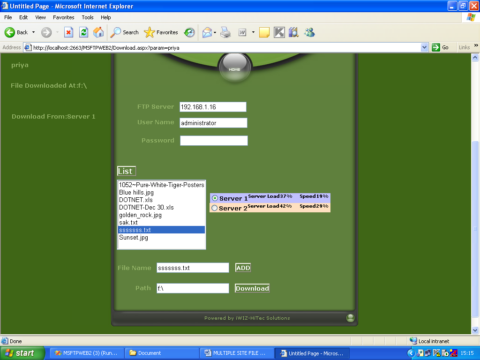Open dropdown arrow next to Edit icon
The height and width of the screenshot is (360, 480).
[253, 32]
